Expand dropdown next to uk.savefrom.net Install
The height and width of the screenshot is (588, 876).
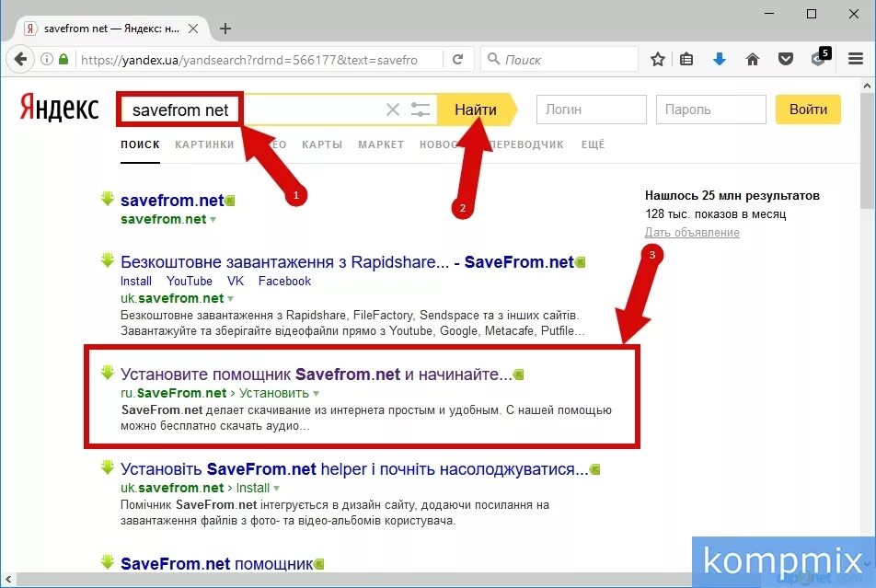pyautogui.click(x=276, y=489)
